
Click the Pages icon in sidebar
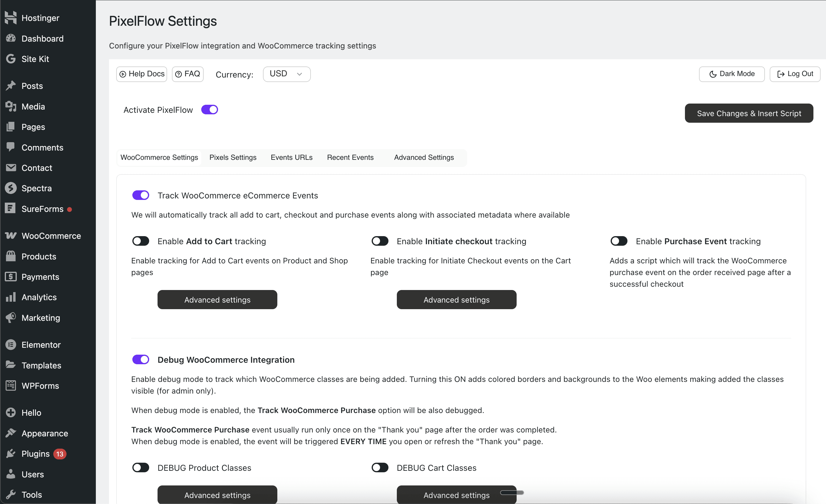click(x=11, y=127)
